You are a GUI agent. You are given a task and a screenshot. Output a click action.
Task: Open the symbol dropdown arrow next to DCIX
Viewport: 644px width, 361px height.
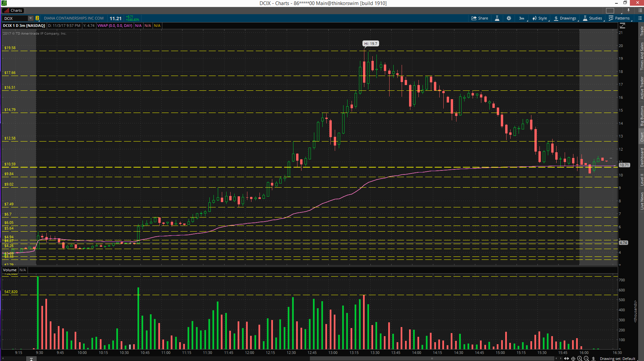tap(31, 18)
